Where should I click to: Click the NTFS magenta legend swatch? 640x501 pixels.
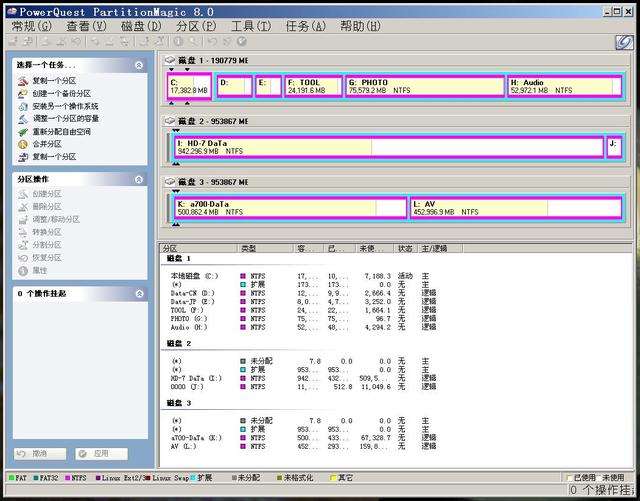67,478
